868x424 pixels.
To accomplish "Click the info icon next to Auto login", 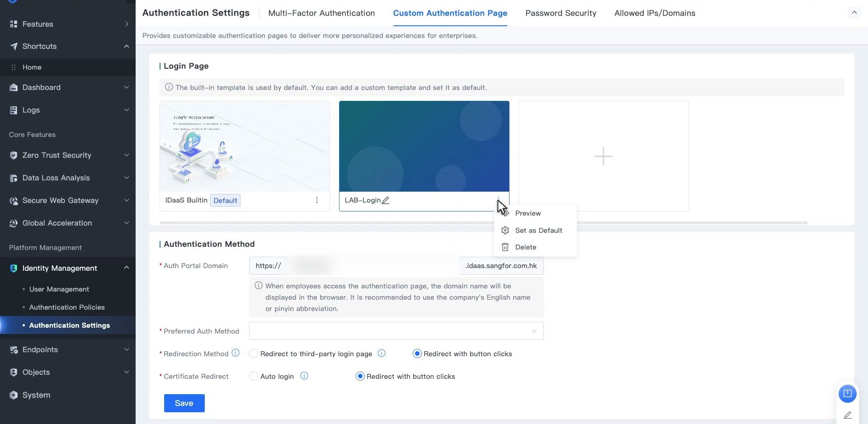I will 304,376.
